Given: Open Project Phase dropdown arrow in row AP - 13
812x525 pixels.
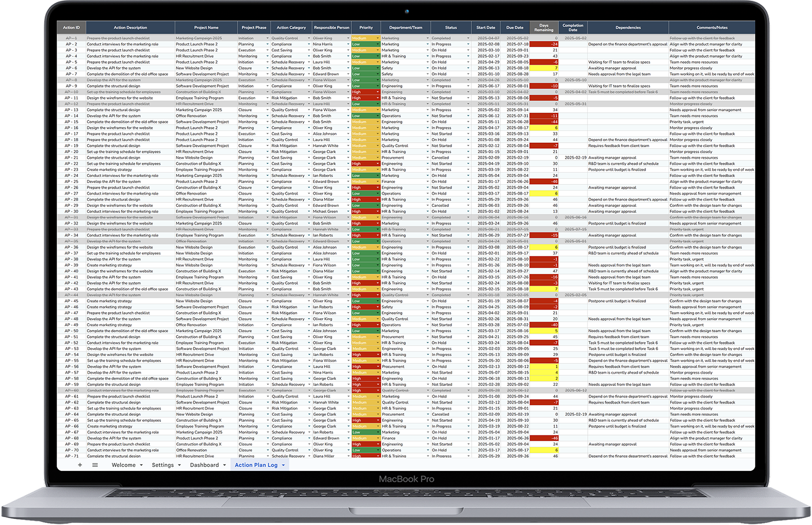Looking at the screenshot, I should (267, 110).
